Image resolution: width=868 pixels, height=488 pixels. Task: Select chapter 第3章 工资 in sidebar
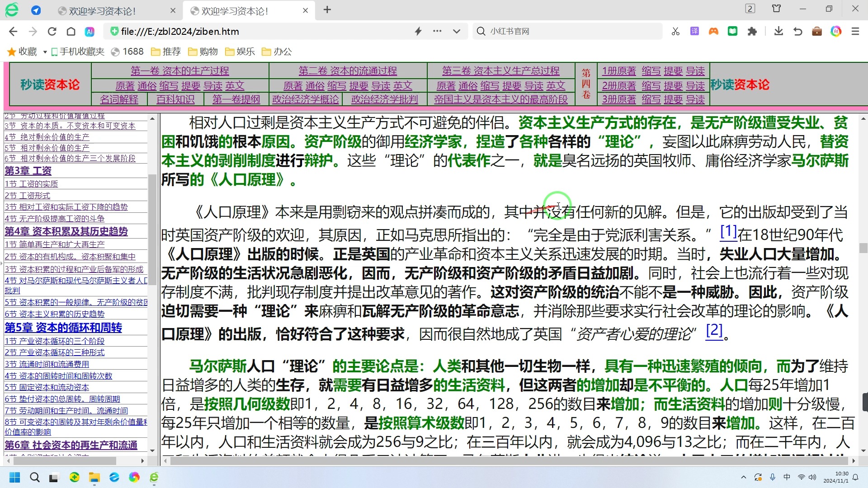click(x=28, y=171)
